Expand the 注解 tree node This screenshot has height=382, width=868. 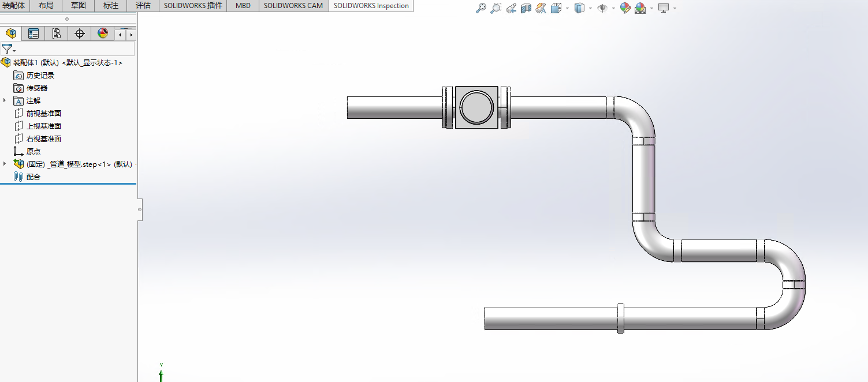pyautogui.click(x=4, y=100)
